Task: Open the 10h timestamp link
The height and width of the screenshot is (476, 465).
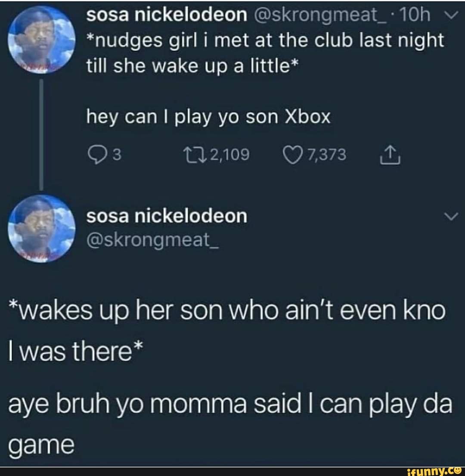Action: tap(415, 15)
